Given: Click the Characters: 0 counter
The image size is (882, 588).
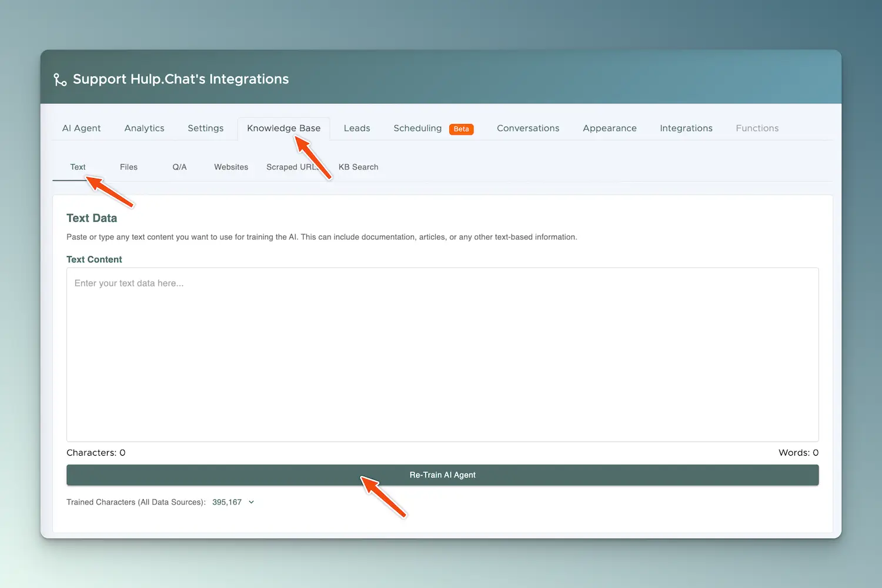Looking at the screenshot, I should 96,453.
